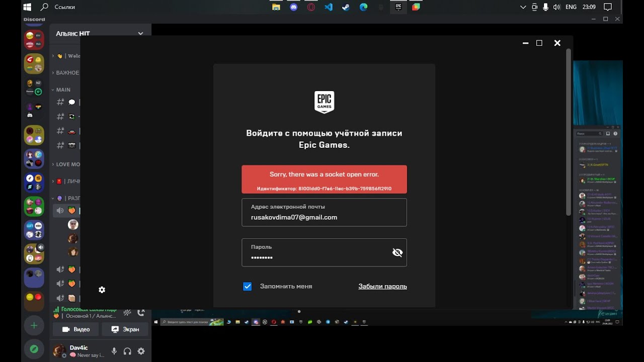Open Windows Start menu

coord(28,7)
